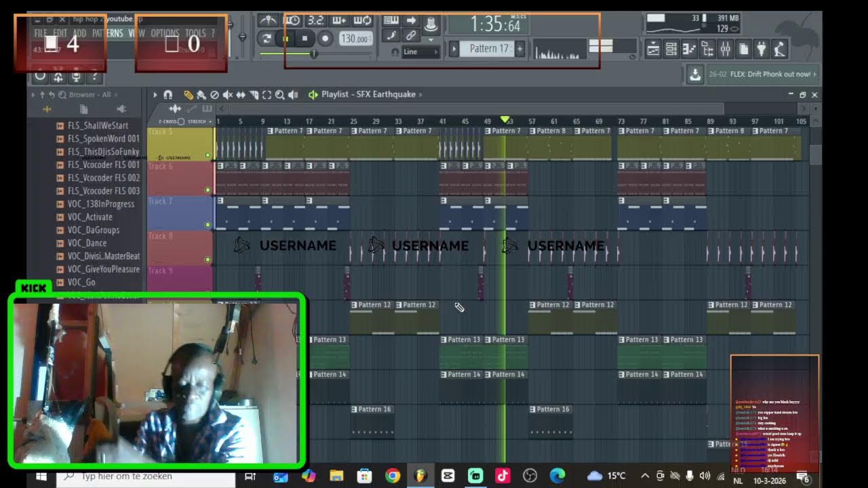Viewport: 868px width, 488px height.
Task: Select the Delete tool in playlist
Action: [x=214, y=95]
